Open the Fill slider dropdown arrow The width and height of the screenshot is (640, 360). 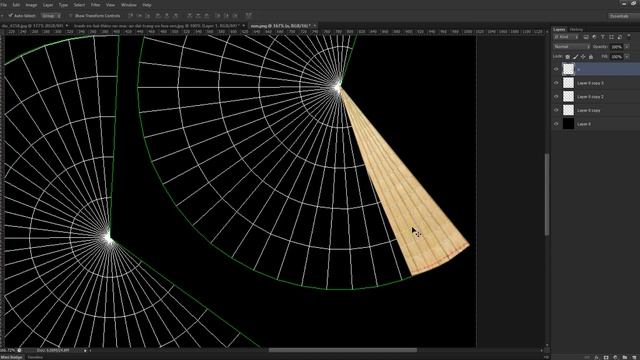click(627, 57)
